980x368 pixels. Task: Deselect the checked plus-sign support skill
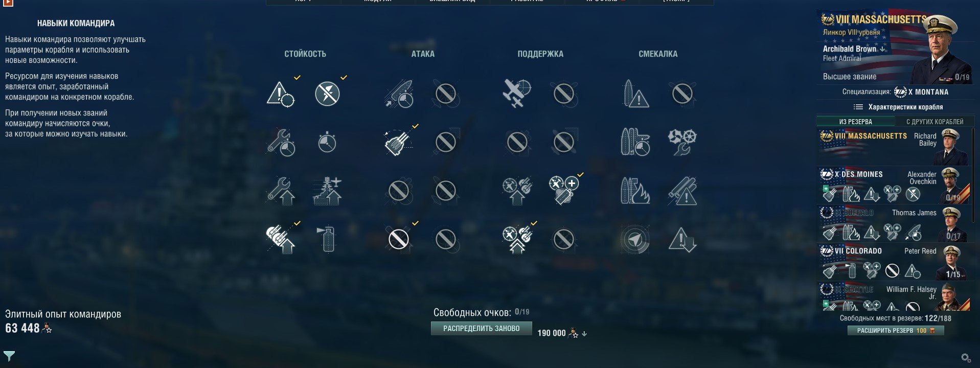(563, 191)
